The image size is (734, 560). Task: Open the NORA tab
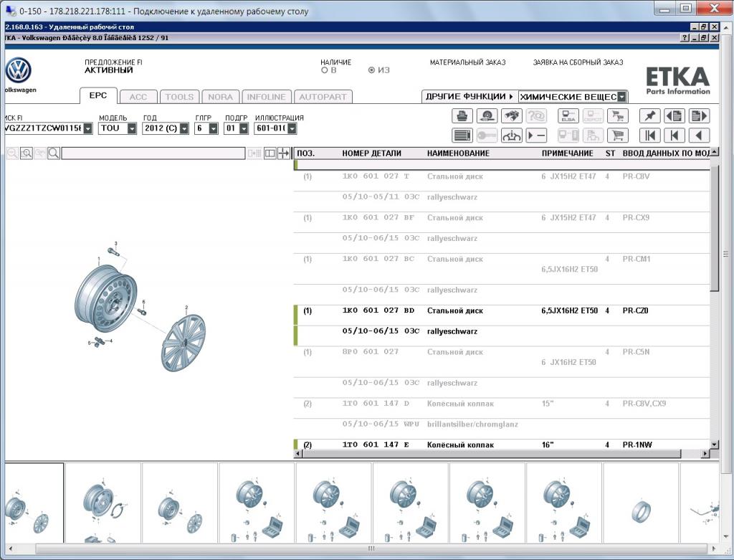(x=220, y=97)
